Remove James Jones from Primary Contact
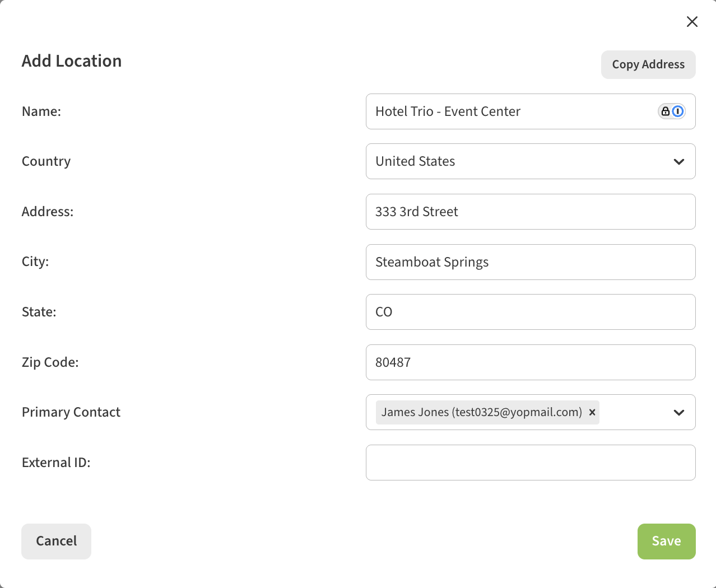Image resolution: width=716 pixels, height=588 pixels. (592, 412)
